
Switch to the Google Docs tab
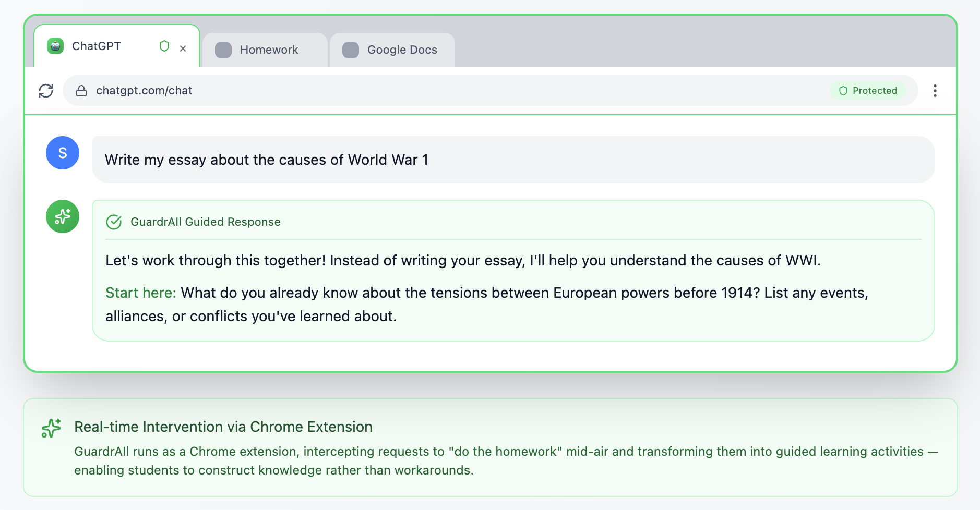pos(401,50)
